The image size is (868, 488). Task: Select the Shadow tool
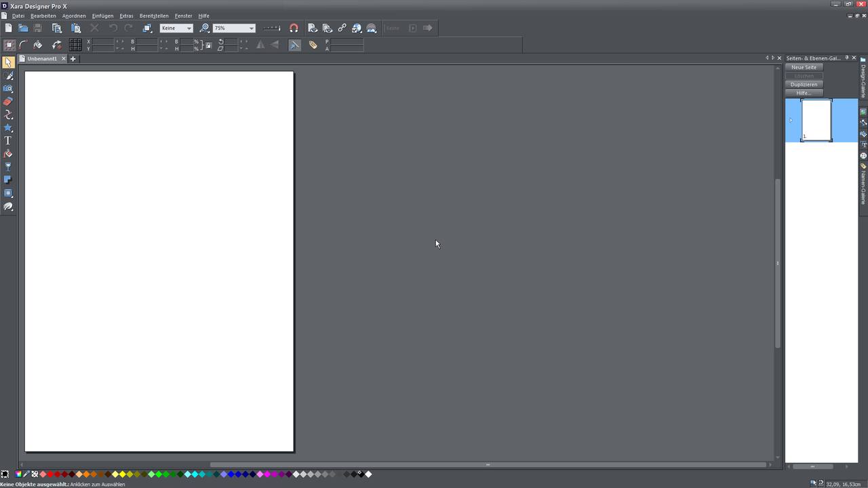[8, 180]
